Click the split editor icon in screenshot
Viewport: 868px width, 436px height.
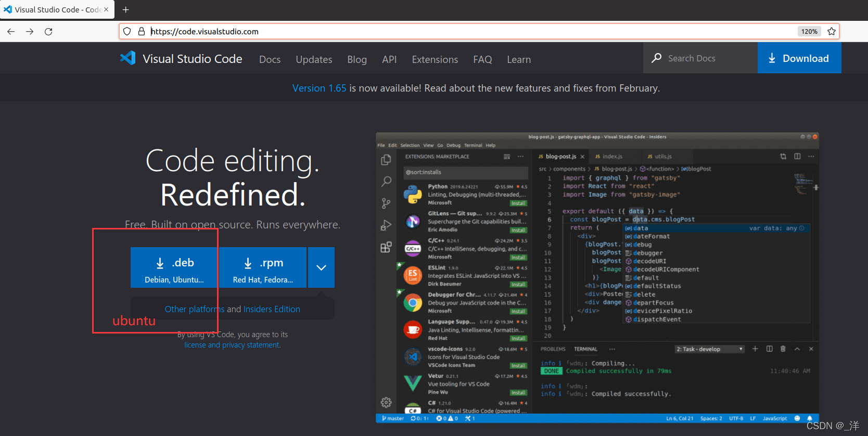797,156
